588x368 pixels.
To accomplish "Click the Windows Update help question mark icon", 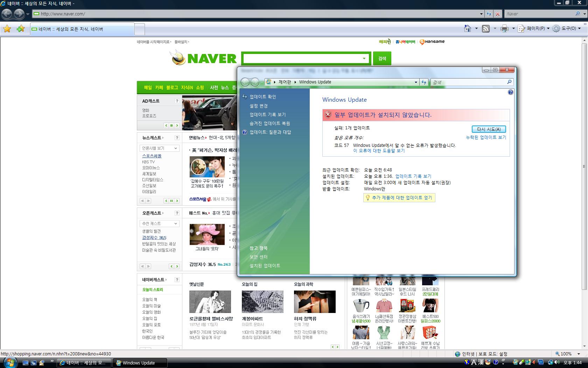I will pos(510,92).
